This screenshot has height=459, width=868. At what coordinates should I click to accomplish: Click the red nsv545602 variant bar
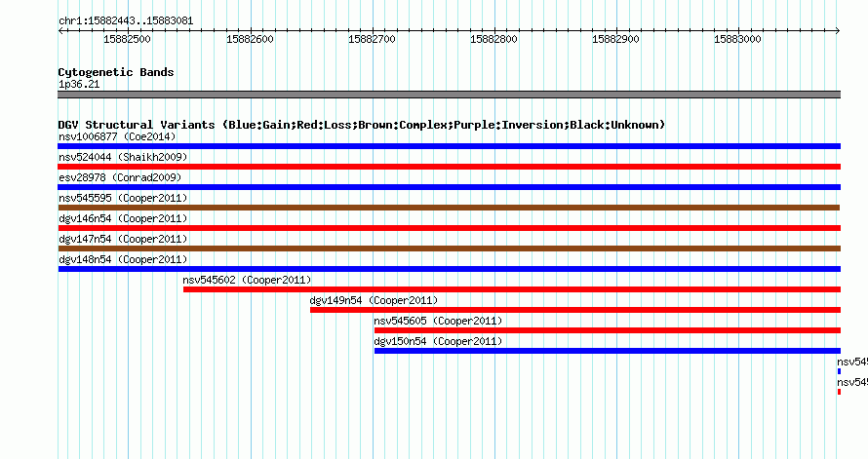[x=512, y=289]
